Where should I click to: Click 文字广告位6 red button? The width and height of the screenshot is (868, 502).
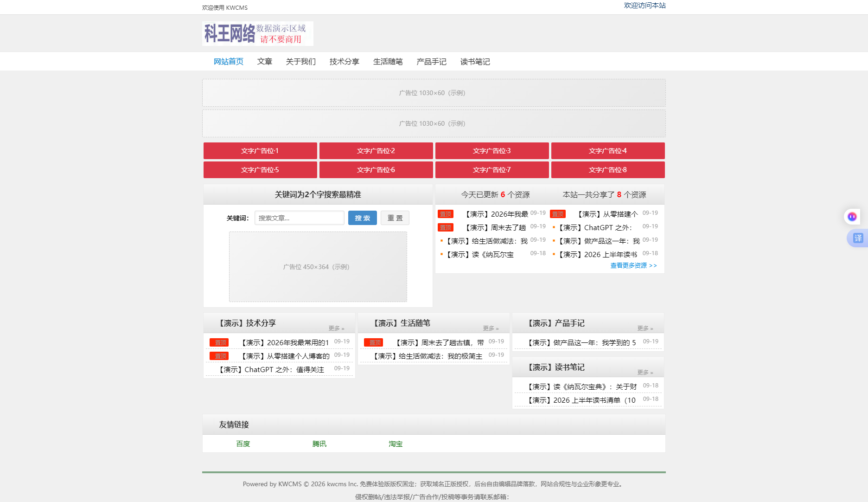pyautogui.click(x=376, y=170)
